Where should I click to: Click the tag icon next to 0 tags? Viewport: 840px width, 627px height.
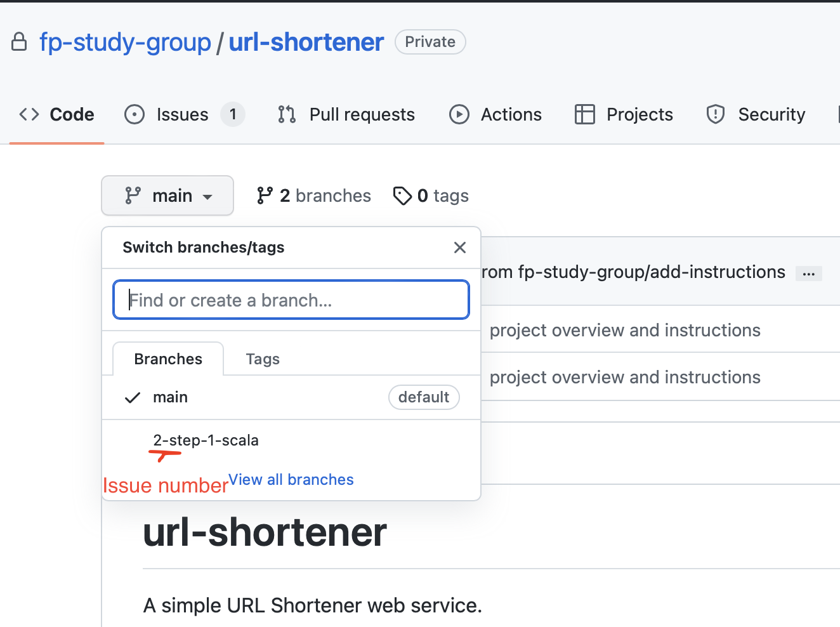tap(402, 195)
